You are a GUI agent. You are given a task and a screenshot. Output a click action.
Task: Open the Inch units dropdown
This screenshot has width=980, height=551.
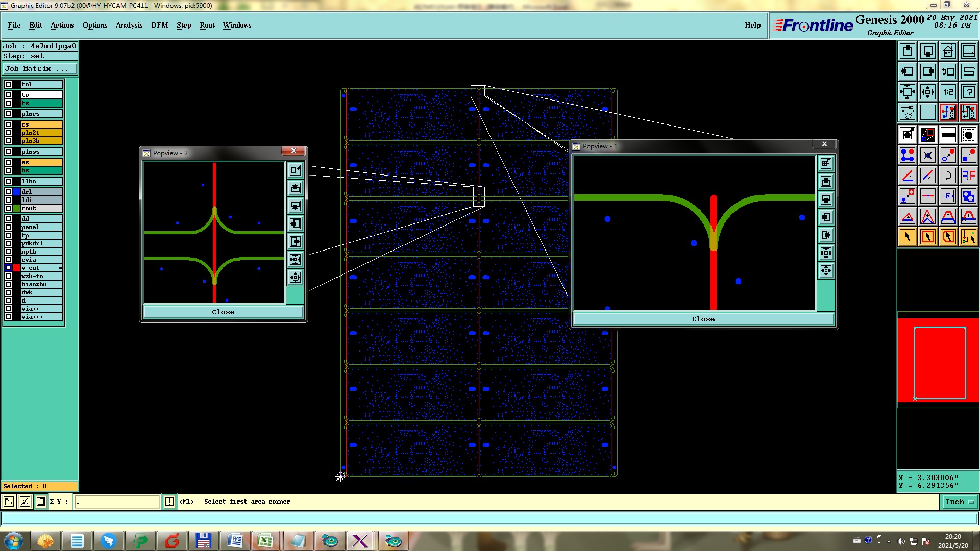pyautogui.click(x=960, y=502)
